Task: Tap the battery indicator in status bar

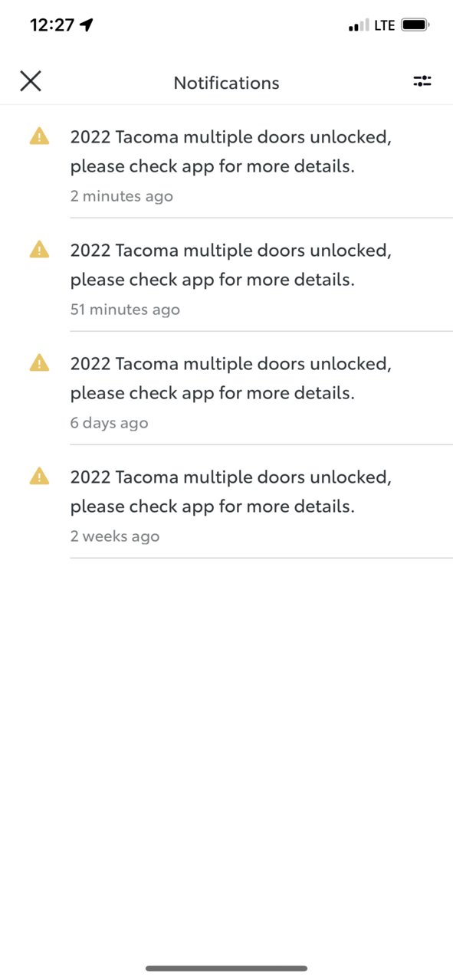Action: point(415,25)
